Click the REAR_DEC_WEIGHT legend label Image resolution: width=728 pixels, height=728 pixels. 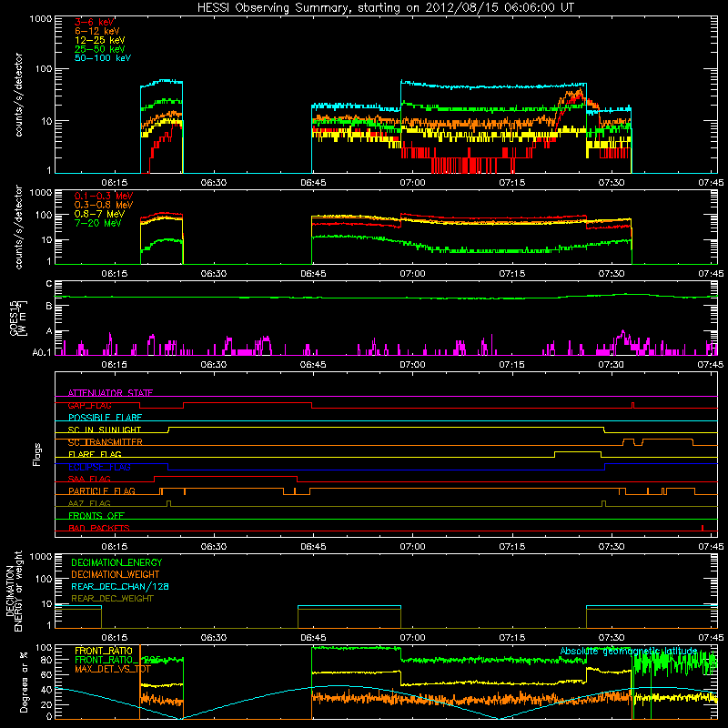(112, 599)
